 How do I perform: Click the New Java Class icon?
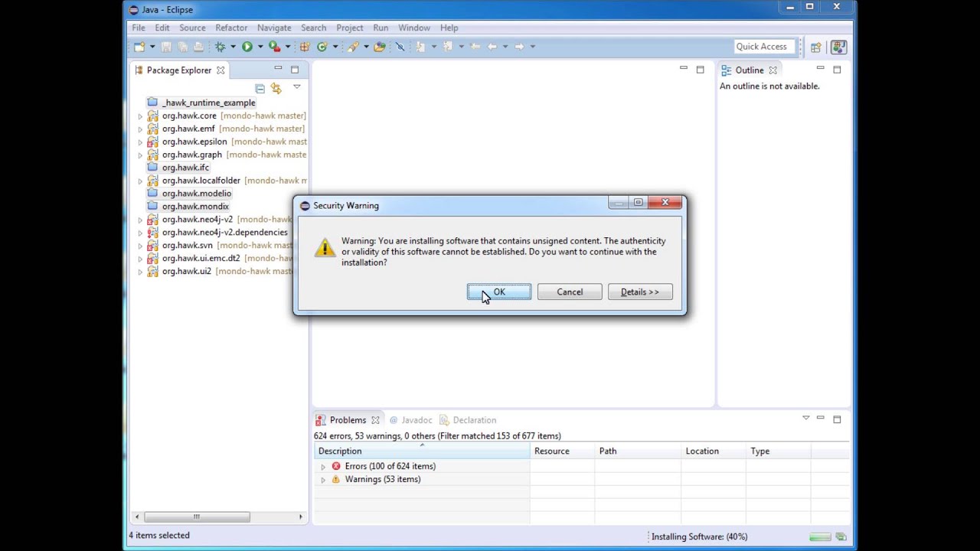pos(322,47)
